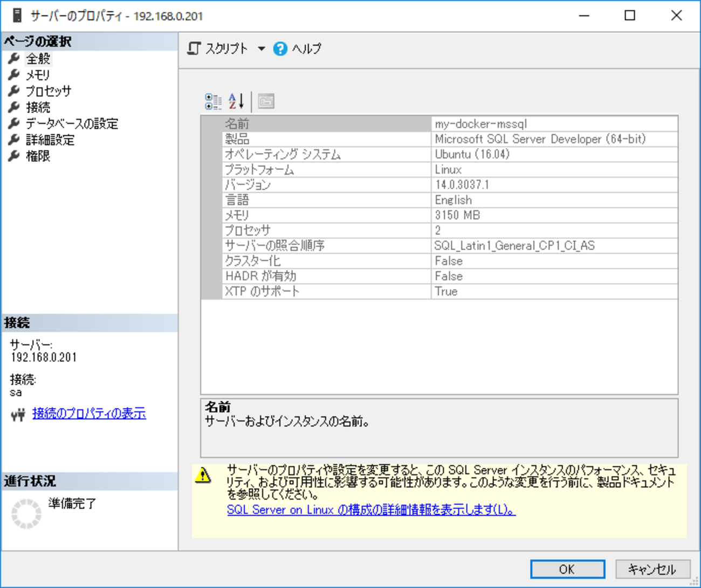Click the Categorized view icon in property grid
701x588 pixels.
(213, 101)
